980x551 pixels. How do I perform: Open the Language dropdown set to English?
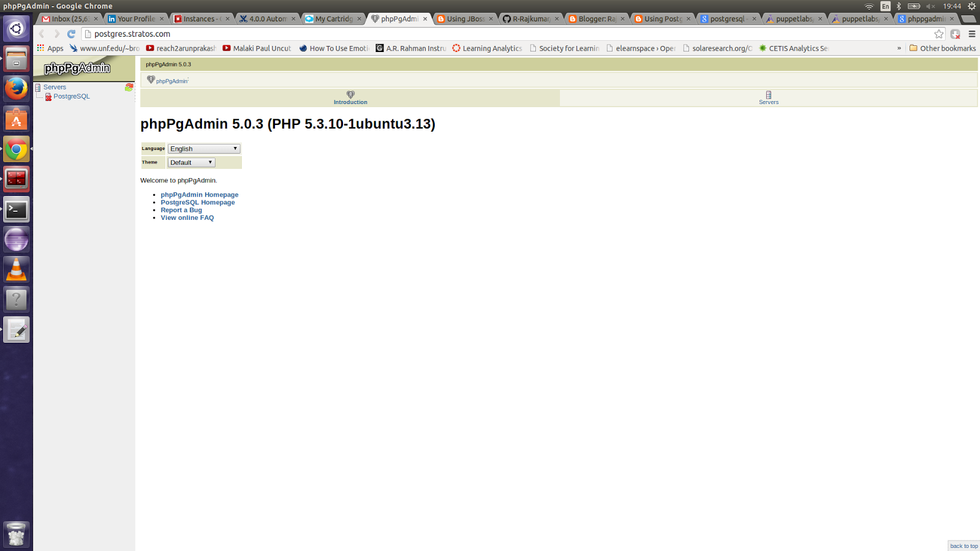[x=204, y=149]
